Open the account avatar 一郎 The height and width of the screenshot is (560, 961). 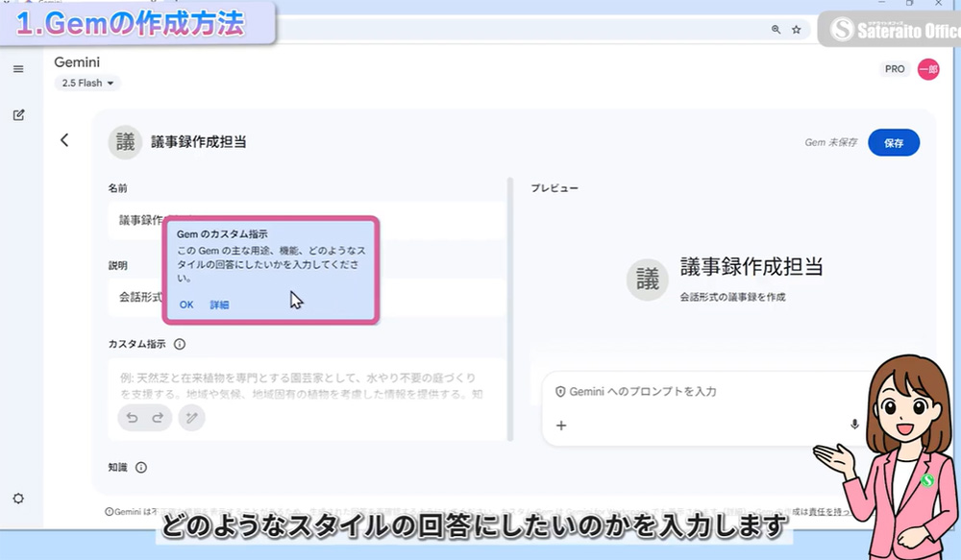[928, 69]
